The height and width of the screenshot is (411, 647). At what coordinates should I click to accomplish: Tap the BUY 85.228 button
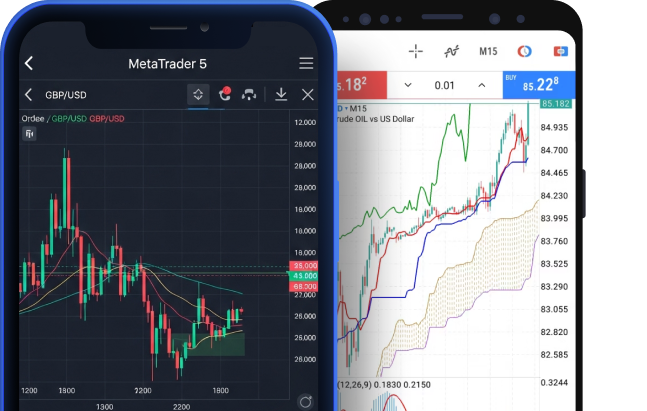coord(539,85)
